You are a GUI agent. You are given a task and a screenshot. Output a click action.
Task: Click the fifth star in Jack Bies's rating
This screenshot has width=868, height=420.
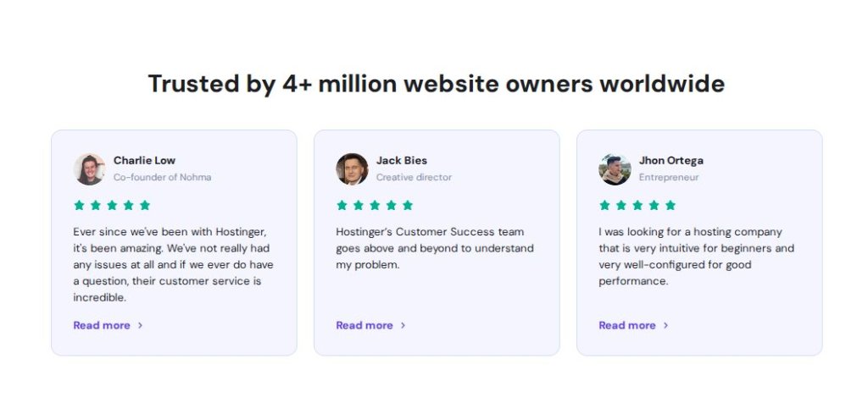click(x=408, y=205)
